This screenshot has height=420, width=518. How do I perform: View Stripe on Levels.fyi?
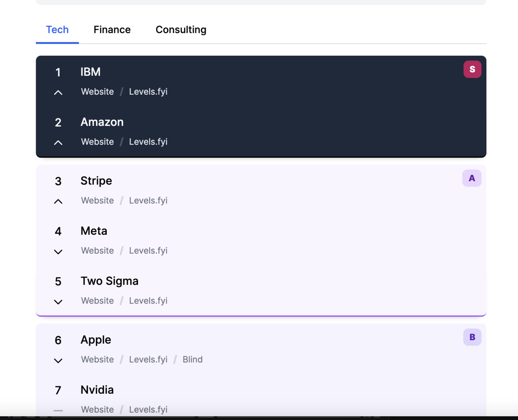148,200
